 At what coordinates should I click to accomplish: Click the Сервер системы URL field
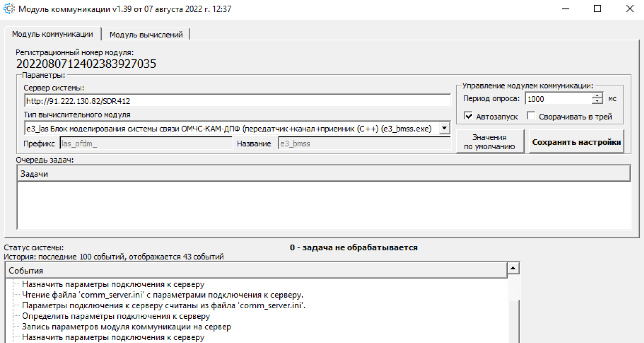point(237,101)
